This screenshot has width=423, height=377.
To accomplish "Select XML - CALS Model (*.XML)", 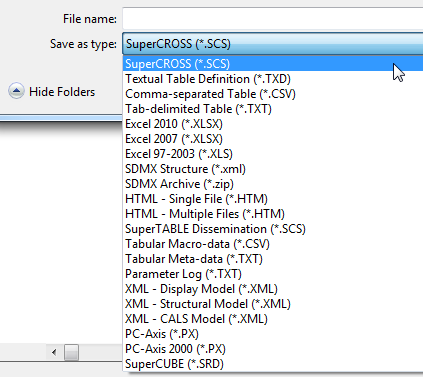I will click(273, 319).
